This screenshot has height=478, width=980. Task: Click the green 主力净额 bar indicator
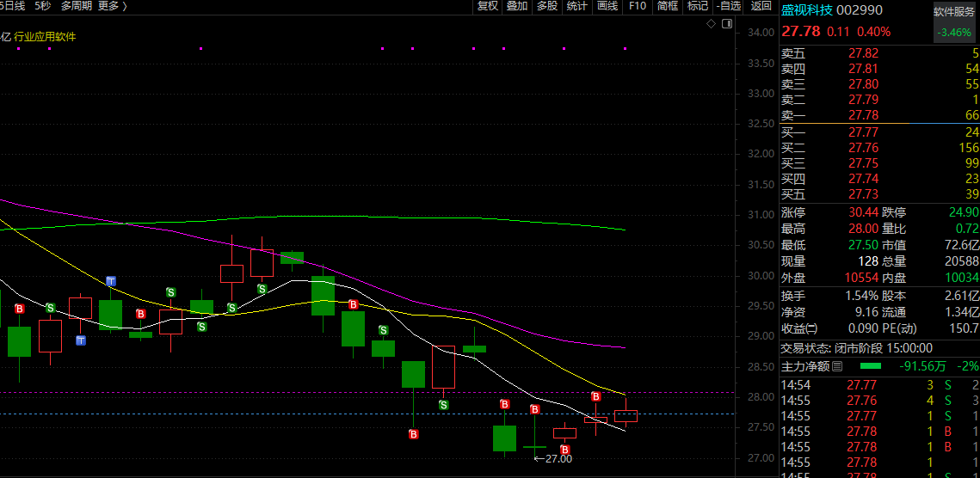pos(871,366)
